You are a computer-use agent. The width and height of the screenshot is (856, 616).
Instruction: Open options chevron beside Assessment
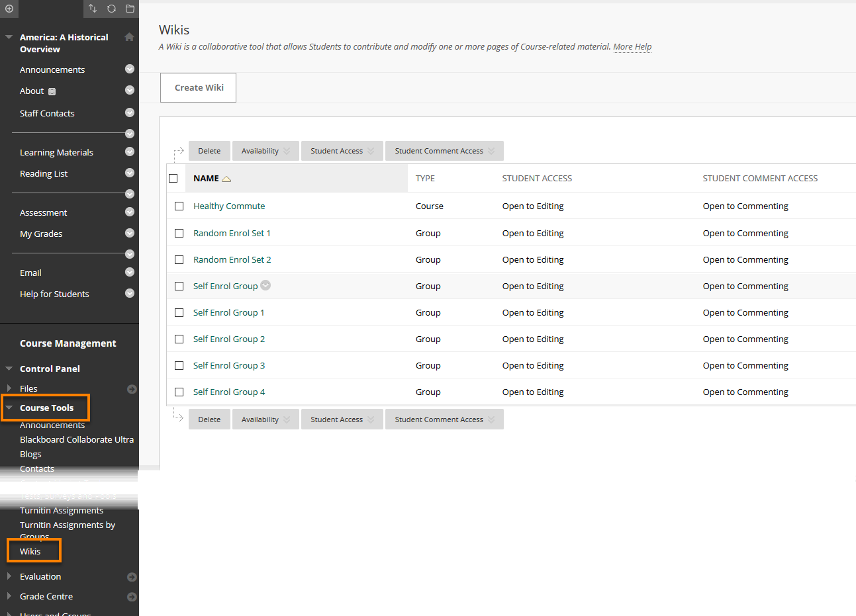(130, 212)
